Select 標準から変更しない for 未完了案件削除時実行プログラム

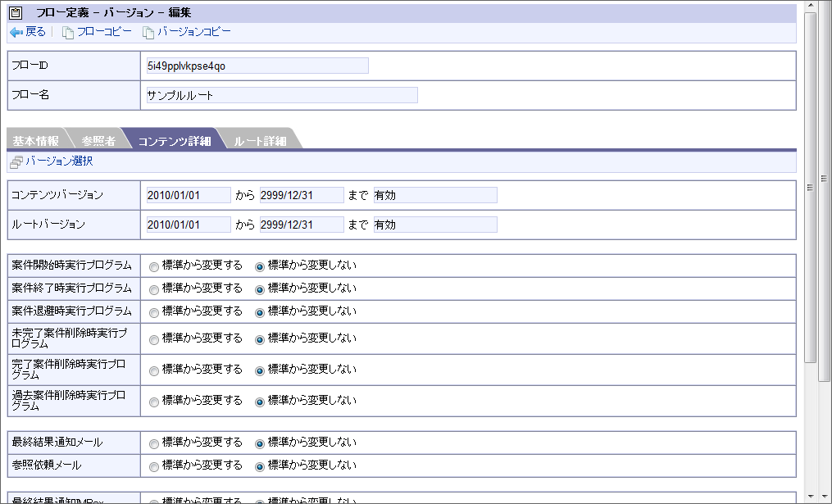pos(260,339)
